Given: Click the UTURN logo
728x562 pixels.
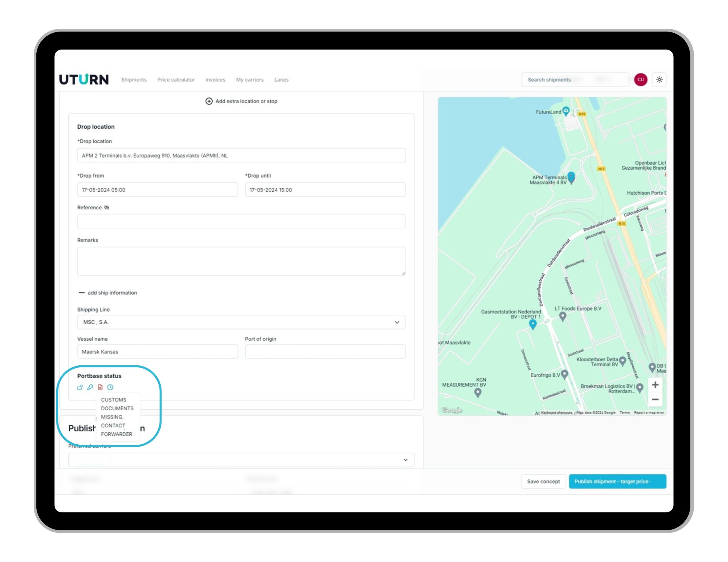Looking at the screenshot, I should 84,79.
